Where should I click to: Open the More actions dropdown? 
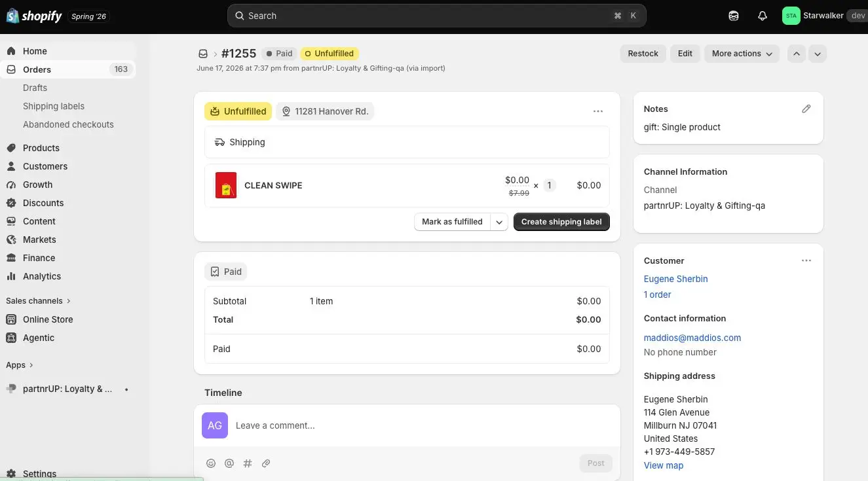pos(742,54)
